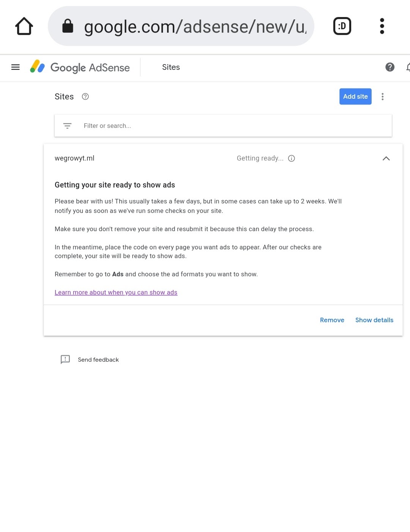Click the filter icon in search bar
The image size is (410, 532).
pyautogui.click(x=67, y=126)
